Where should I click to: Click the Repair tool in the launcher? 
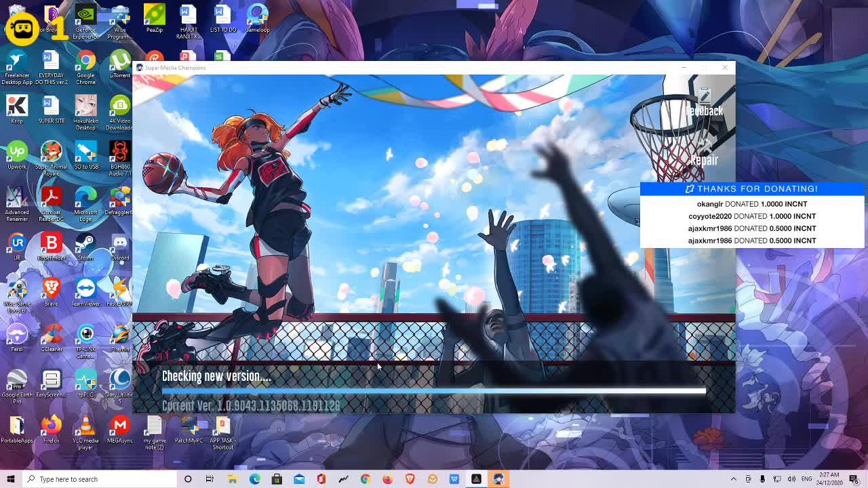(x=705, y=154)
